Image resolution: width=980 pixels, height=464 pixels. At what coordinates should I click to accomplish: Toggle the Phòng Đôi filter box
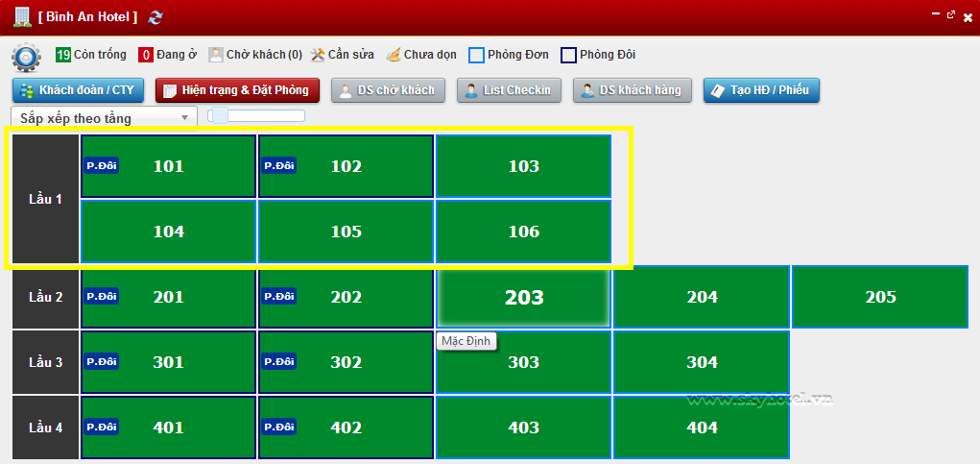(x=568, y=55)
